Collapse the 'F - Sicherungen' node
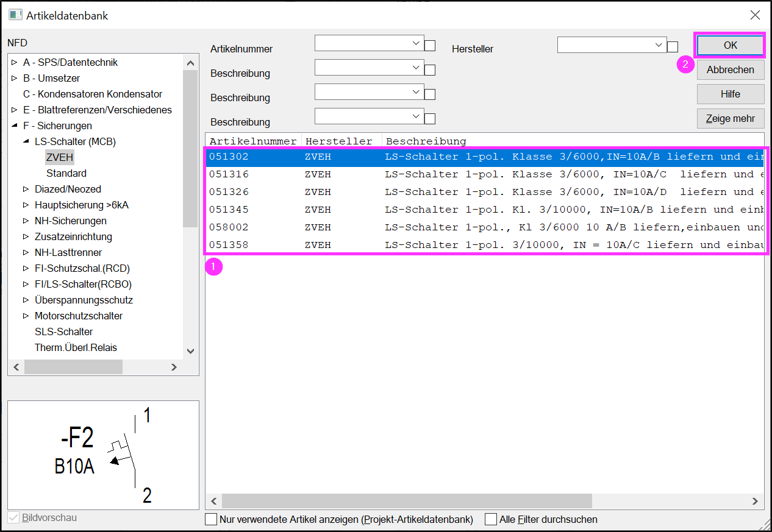 [x=15, y=126]
